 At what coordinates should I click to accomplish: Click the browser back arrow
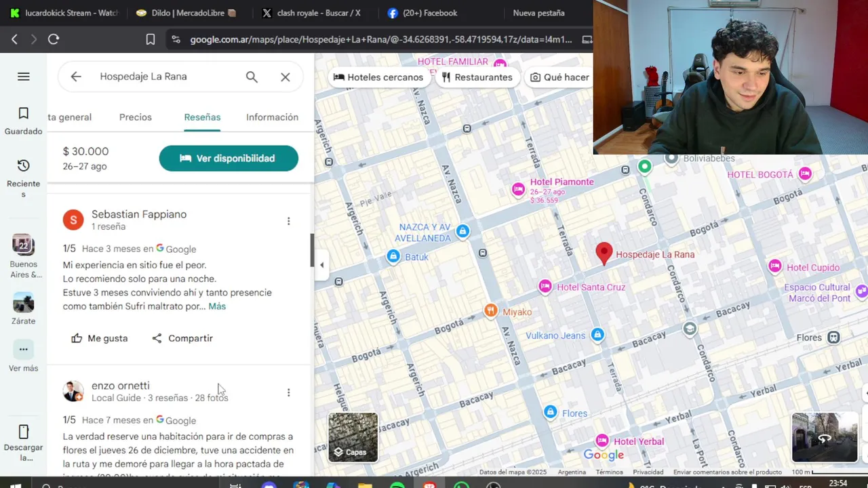coord(14,39)
